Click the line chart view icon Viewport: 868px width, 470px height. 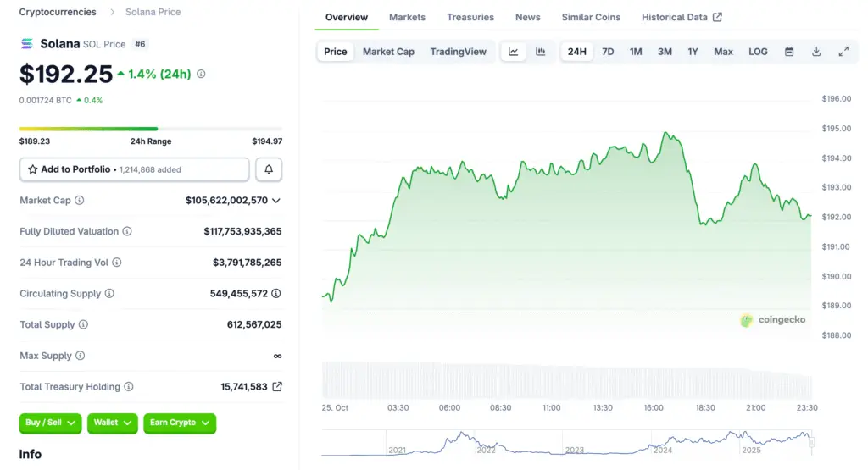pos(514,52)
